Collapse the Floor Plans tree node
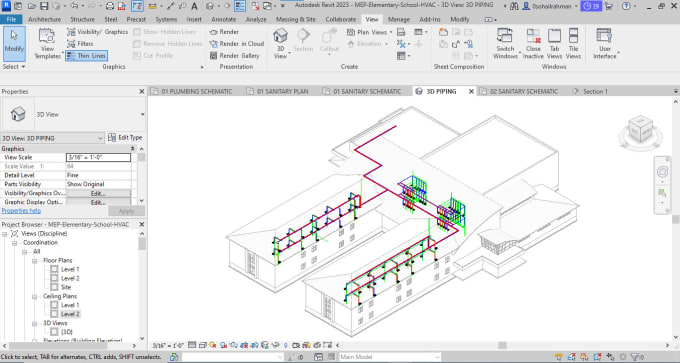 [x=34, y=261]
